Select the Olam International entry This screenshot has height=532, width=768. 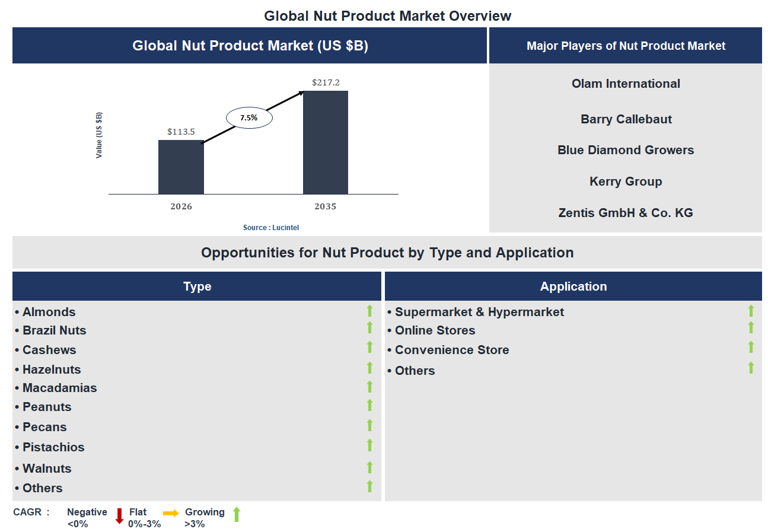[x=625, y=84]
